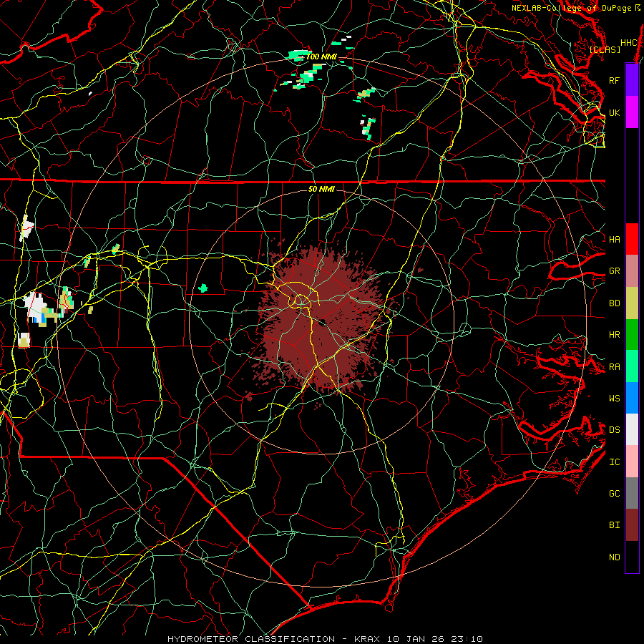Click the Hydrometeor Classification KRAX title caption

(x=325, y=639)
